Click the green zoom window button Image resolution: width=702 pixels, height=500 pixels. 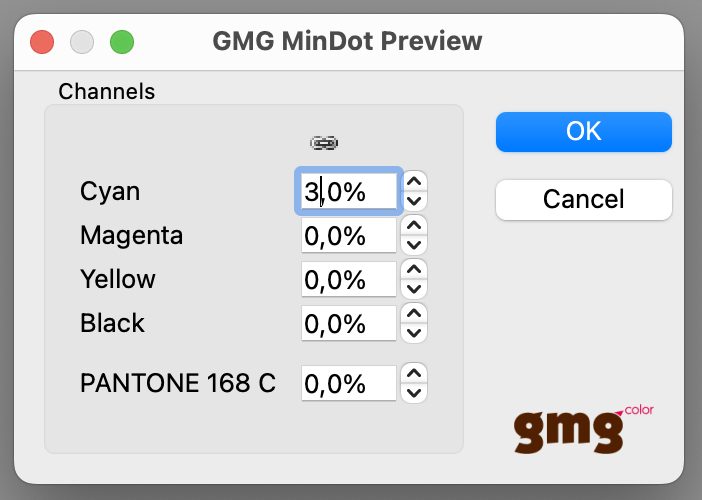(122, 42)
